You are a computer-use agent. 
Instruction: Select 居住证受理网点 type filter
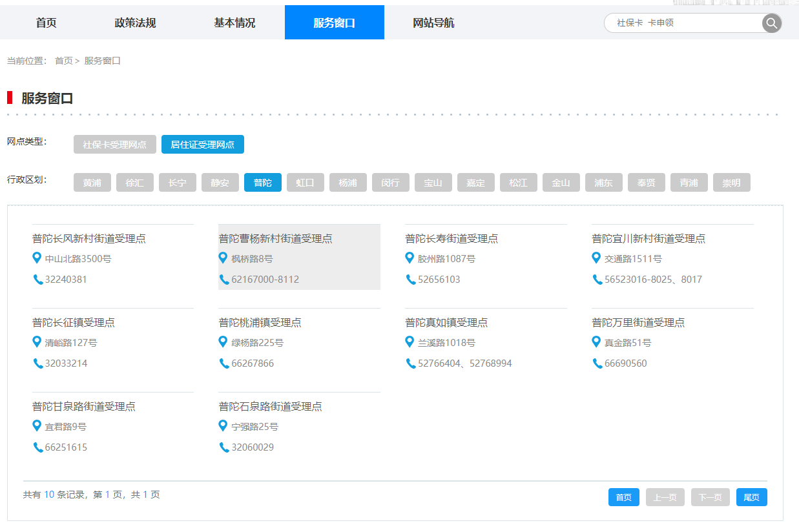click(x=203, y=145)
